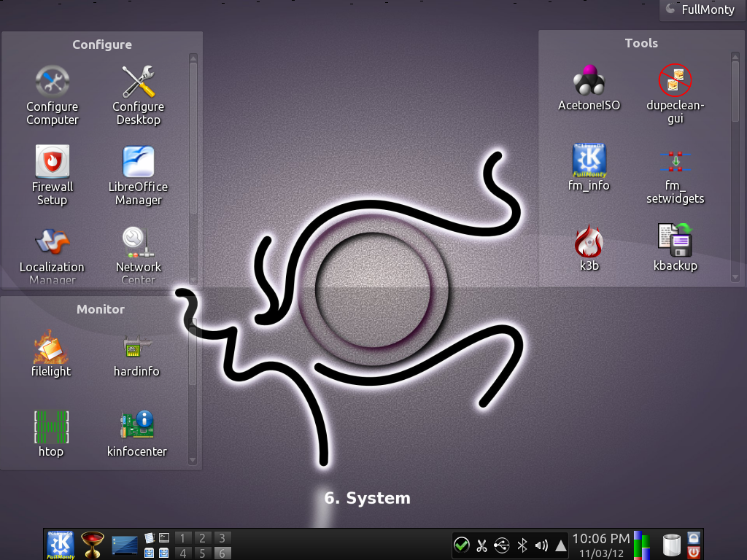Image resolution: width=747 pixels, height=560 pixels.
Task: Open kinfocenter
Action: [x=136, y=433]
